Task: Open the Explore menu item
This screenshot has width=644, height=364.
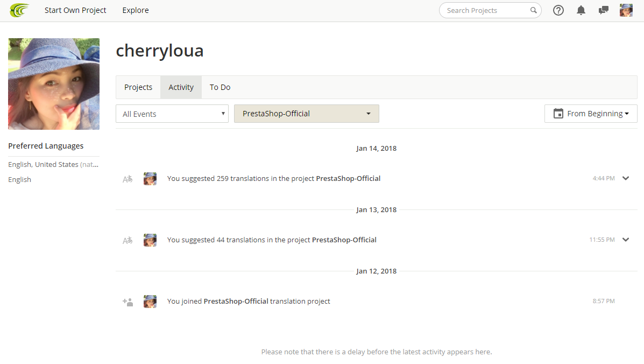Action: click(x=136, y=10)
